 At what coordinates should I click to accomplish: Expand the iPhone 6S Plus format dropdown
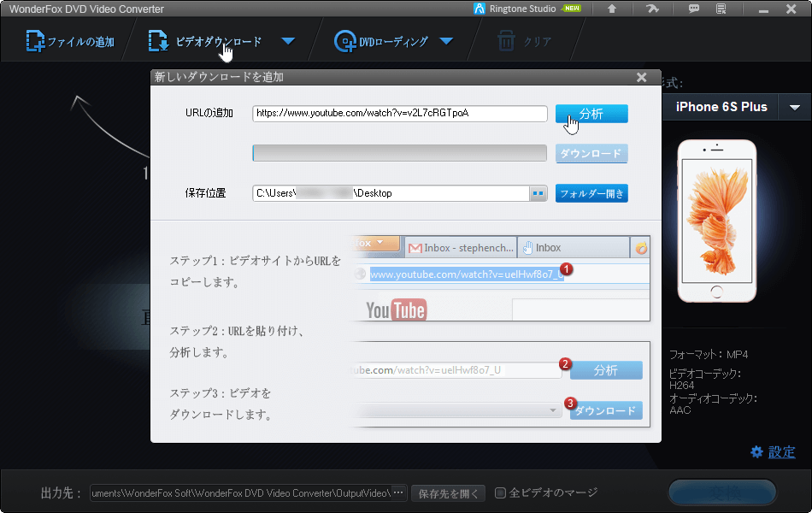coord(795,107)
